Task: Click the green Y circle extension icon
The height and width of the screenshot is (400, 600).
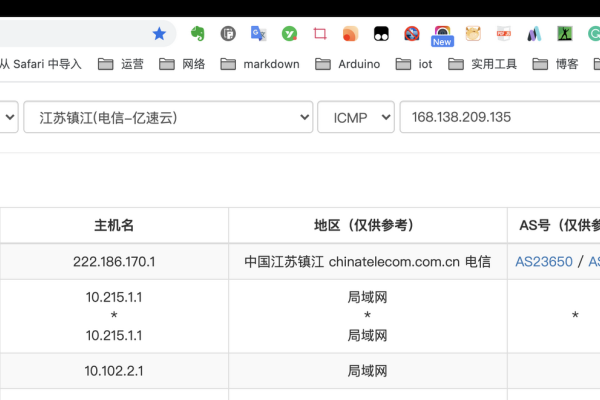Action: [289, 34]
